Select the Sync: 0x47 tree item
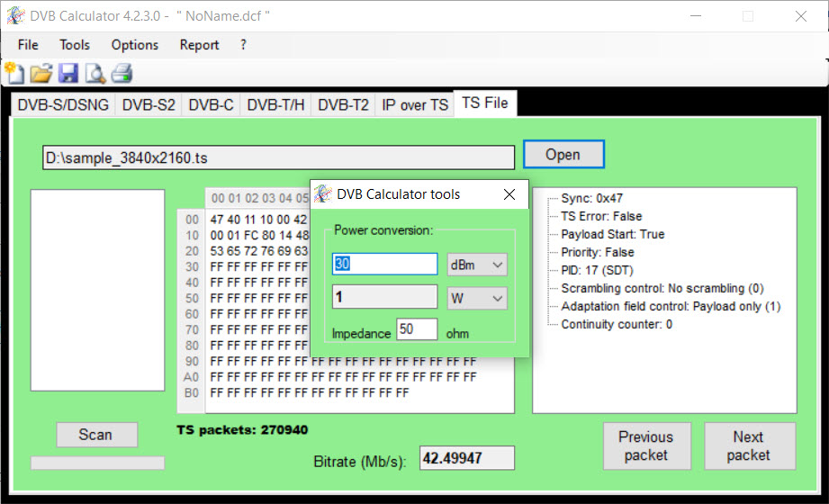Viewport: 829px width, 504px height. (x=592, y=198)
